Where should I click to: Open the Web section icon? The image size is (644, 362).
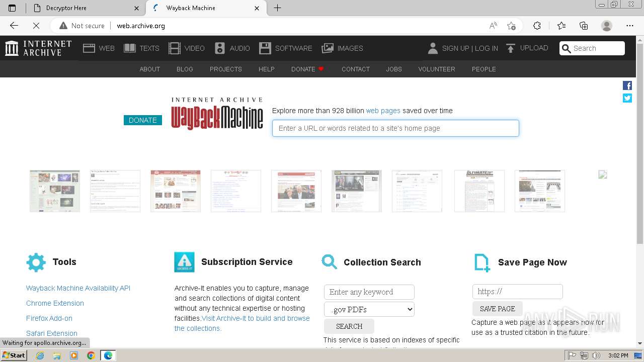coord(89,48)
